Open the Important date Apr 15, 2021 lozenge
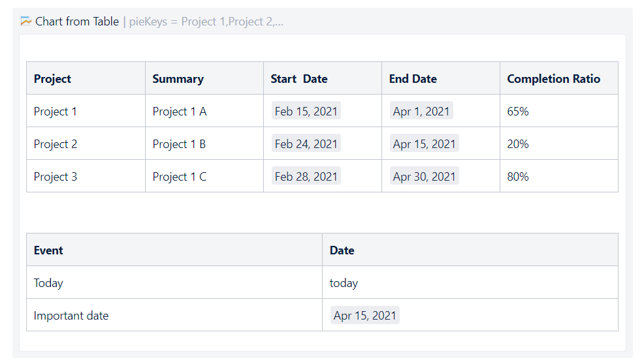 click(364, 315)
